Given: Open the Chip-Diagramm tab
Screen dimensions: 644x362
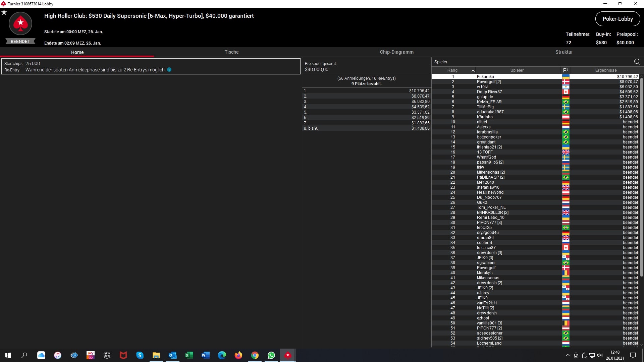Looking at the screenshot, I should [396, 52].
